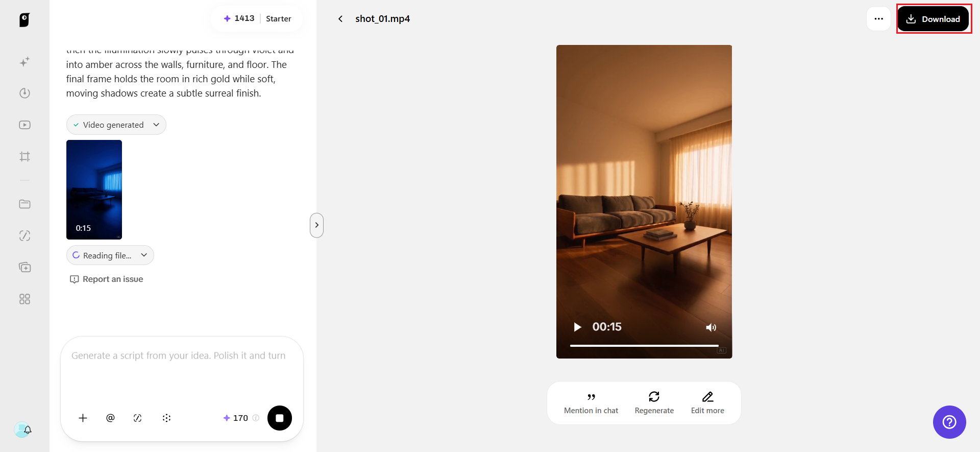Click the 1413 credits balance
This screenshot has height=452, width=980.
(x=239, y=18)
